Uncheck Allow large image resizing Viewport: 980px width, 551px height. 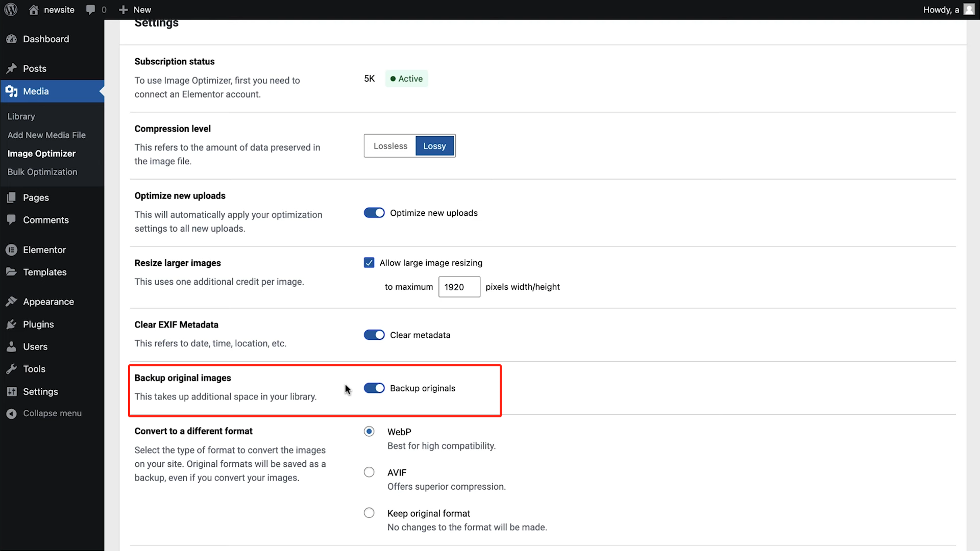(369, 262)
